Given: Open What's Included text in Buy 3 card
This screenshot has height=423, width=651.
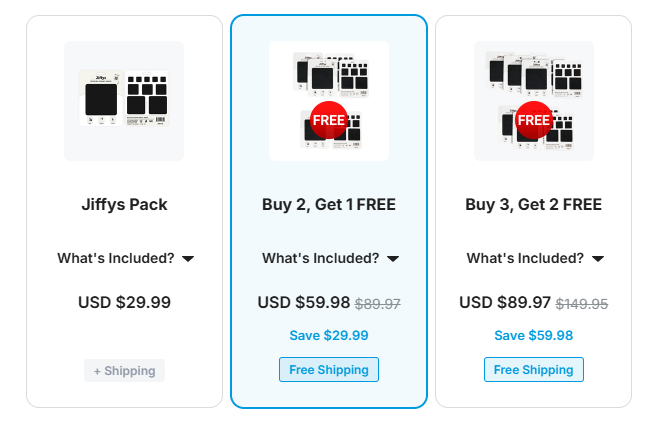Looking at the screenshot, I should click(525, 258).
